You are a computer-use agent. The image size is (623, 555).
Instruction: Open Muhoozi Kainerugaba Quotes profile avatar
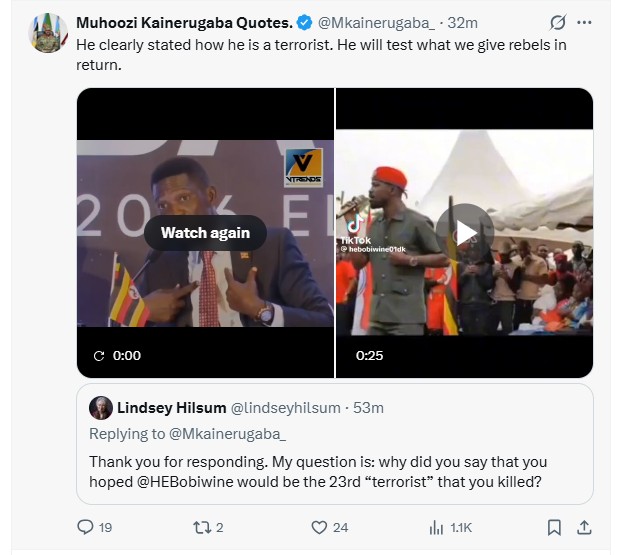[50, 33]
